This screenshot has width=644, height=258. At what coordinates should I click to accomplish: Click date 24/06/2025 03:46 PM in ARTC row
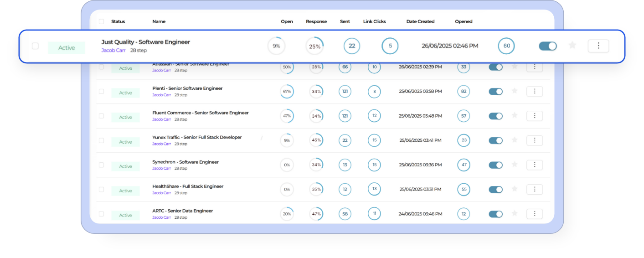coord(420,214)
